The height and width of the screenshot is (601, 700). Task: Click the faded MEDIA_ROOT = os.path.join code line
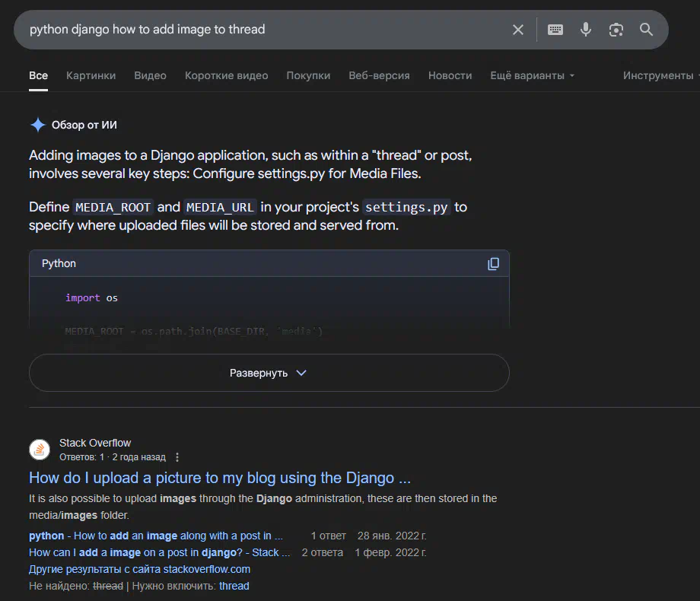[x=194, y=331]
